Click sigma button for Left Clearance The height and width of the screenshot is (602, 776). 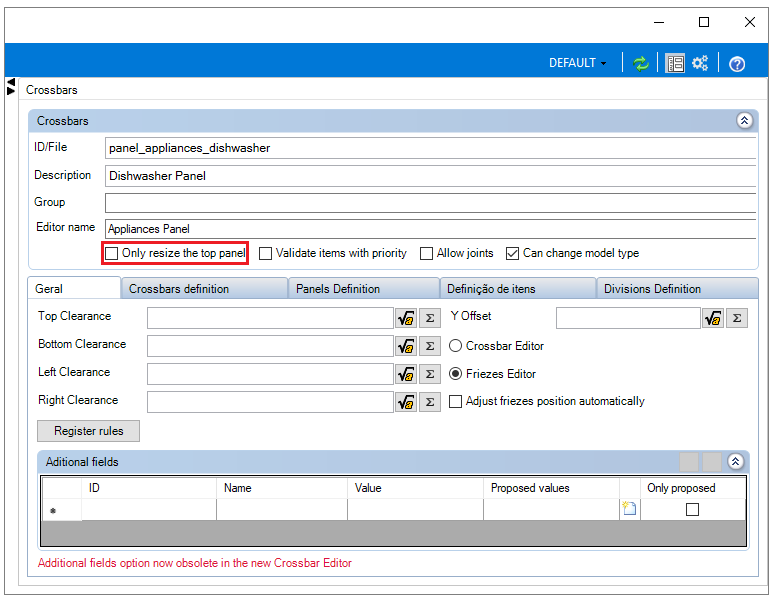coord(430,374)
